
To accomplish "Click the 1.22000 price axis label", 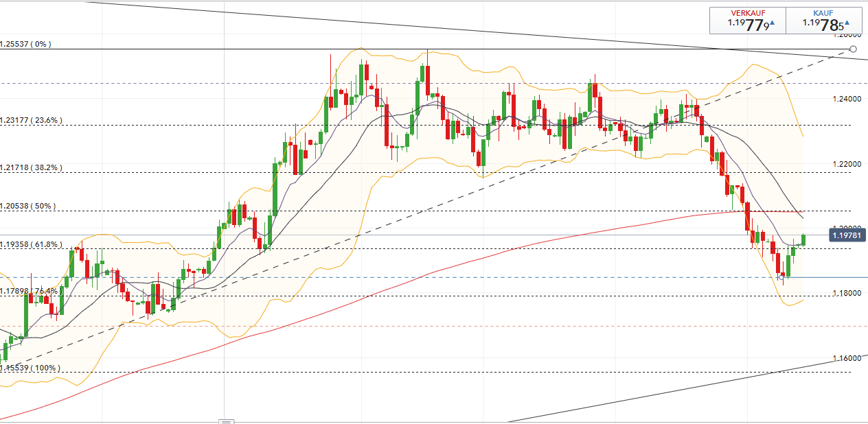I will (847, 165).
